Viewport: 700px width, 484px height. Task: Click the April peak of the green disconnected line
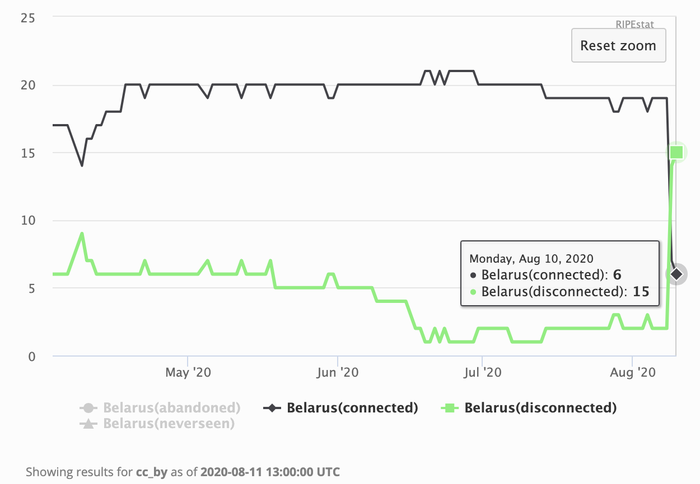[82, 234]
